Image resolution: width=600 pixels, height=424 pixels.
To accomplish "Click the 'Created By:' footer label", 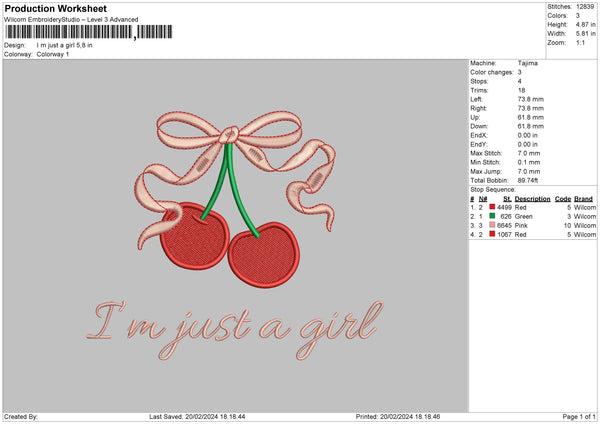I will 21,416.
